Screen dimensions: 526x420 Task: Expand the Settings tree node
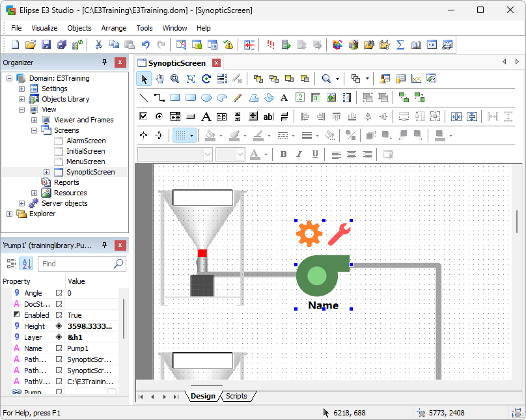(21, 89)
